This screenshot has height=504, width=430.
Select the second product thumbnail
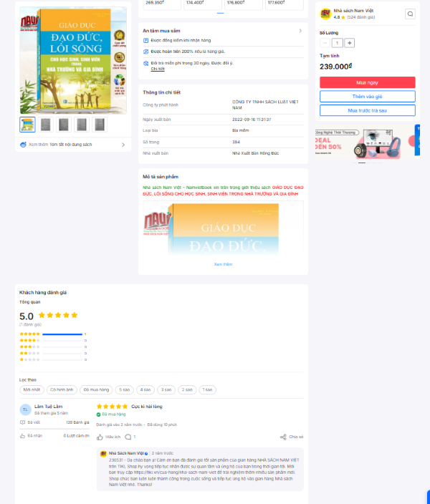(x=45, y=125)
